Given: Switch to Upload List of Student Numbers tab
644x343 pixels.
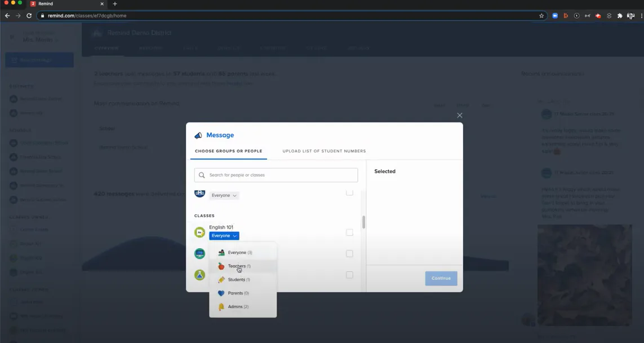Looking at the screenshot, I should click(x=323, y=151).
